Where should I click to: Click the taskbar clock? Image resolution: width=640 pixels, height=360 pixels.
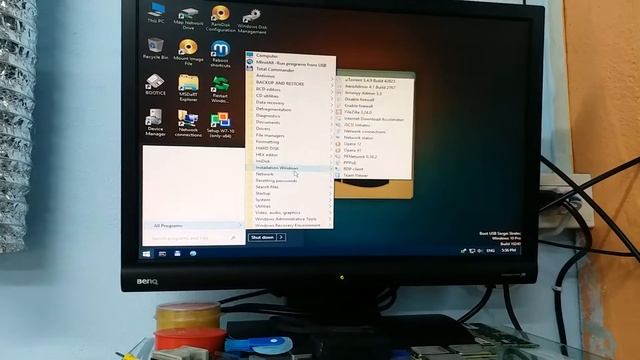click(x=509, y=250)
